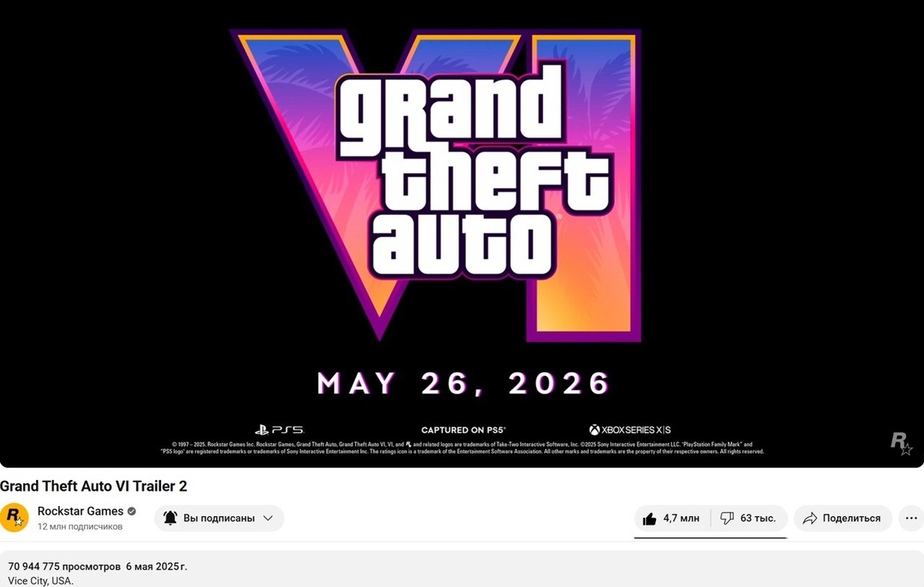Viewport: 924px width, 587px height.
Task: Click the 12 млн подписчиков subscriber count
Action: click(x=80, y=527)
